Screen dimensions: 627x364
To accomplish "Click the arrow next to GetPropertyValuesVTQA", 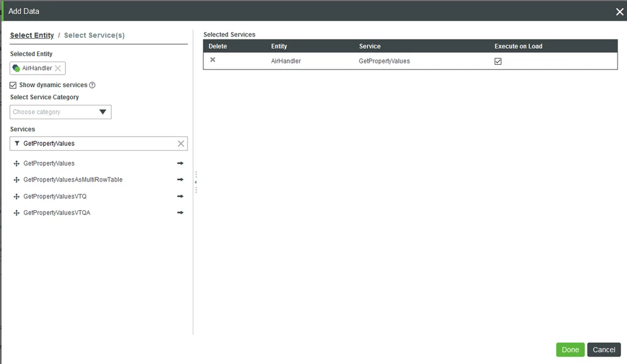I will pos(180,212).
